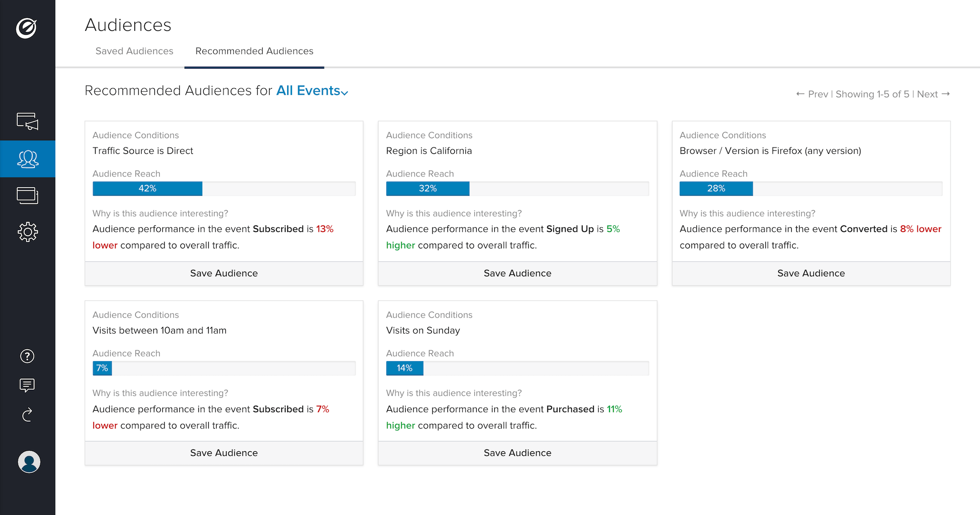
Task: Open the Experiences cards icon in sidebar
Action: point(27,195)
